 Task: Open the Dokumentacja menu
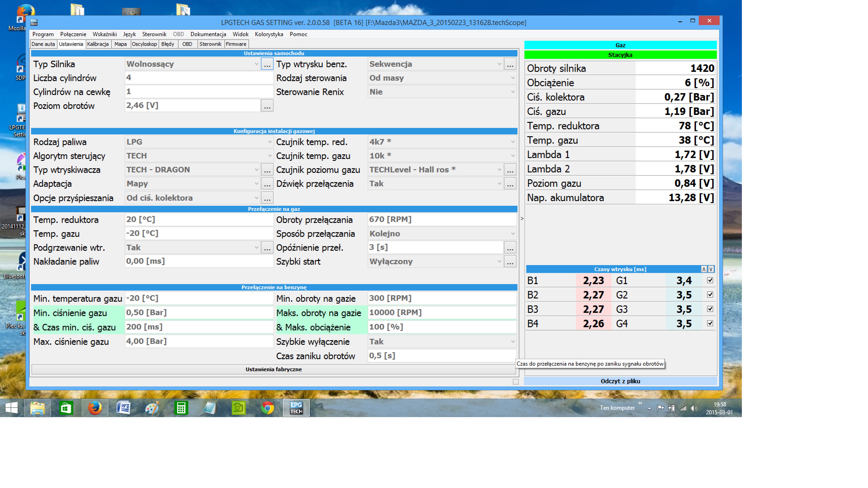pos(208,34)
